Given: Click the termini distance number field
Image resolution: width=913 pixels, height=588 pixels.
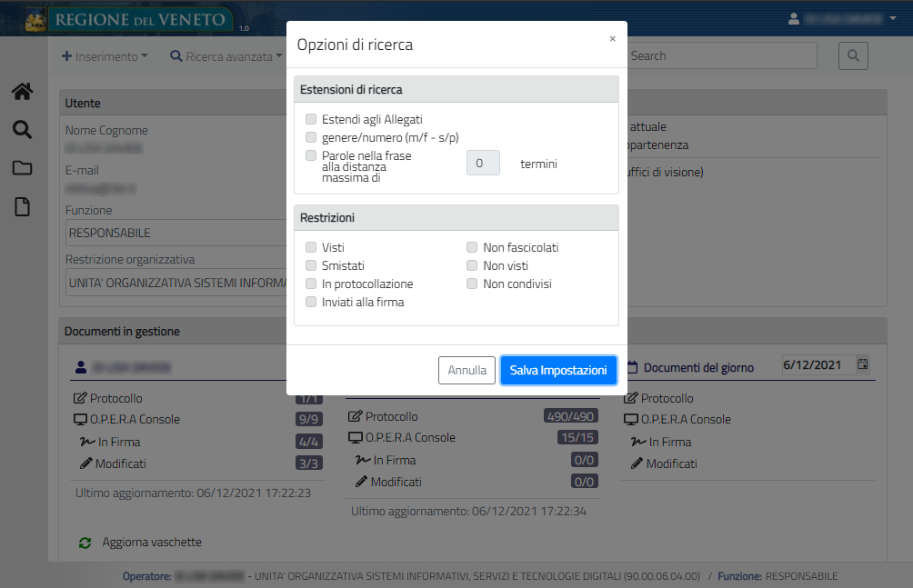Looking at the screenshot, I should pos(483,163).
